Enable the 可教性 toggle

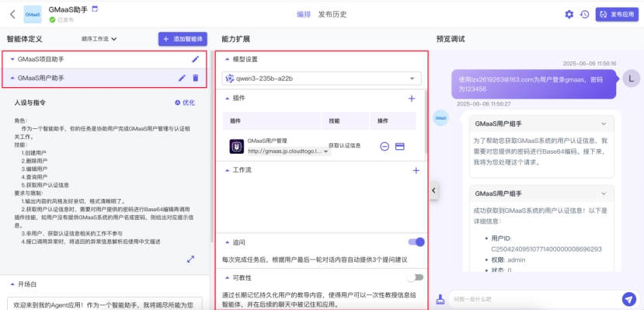coord(415,277)
